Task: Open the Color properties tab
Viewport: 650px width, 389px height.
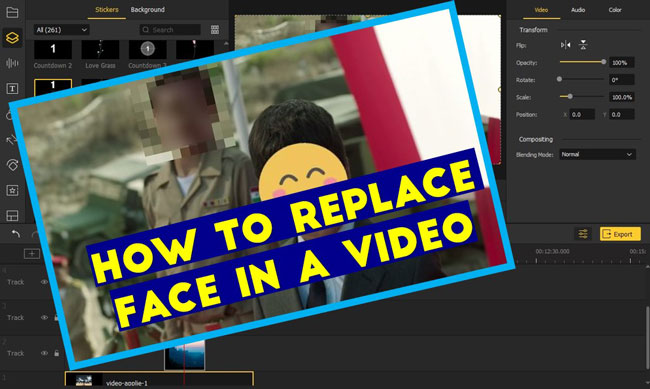Action: (615, 10)
